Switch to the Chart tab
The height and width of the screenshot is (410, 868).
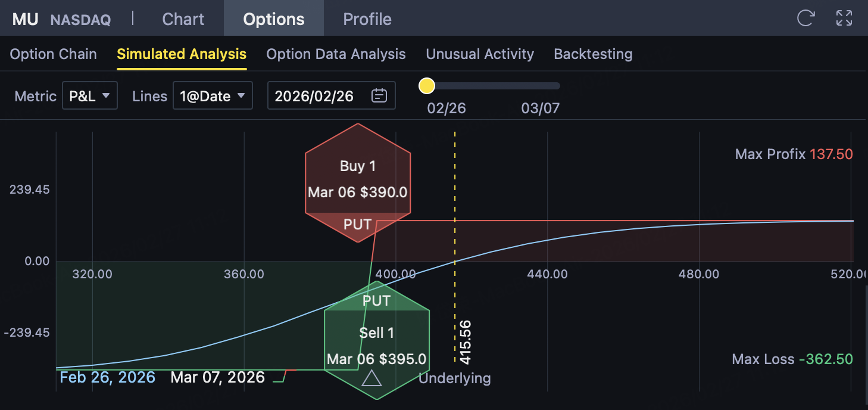click(x=183, y=19)
